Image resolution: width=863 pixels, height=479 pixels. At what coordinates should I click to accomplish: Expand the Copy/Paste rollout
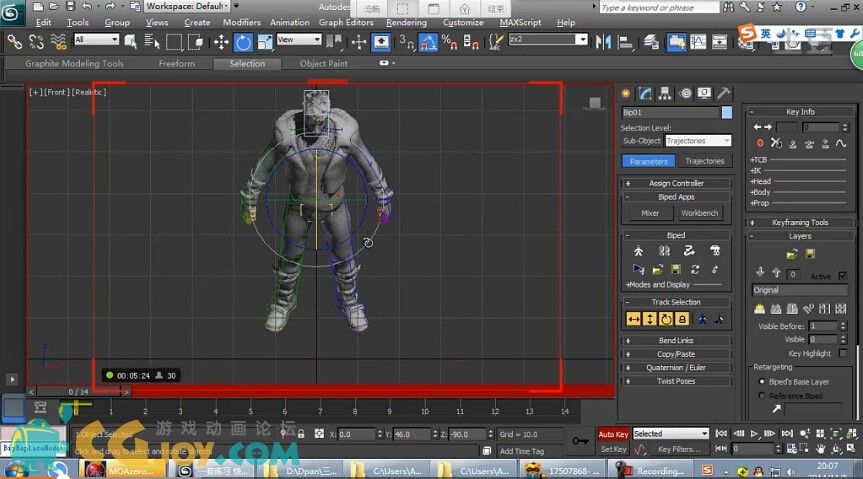[676, 354]
